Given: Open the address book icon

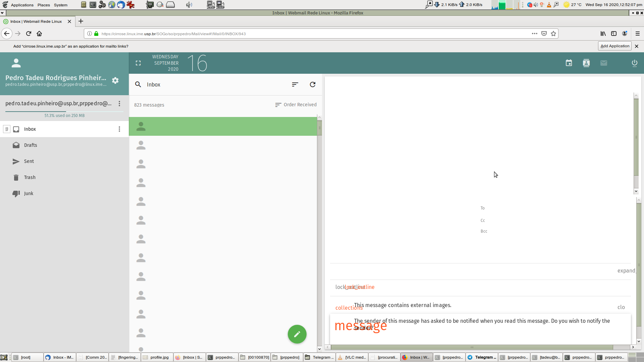Looking at the screenshot, I should click(x=586, y=63).
